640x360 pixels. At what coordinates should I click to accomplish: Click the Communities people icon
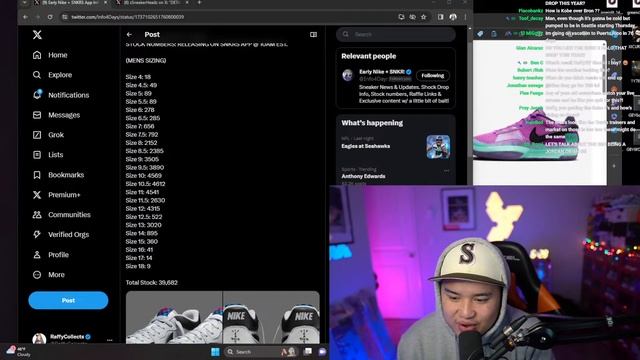[x=37, y=215]
